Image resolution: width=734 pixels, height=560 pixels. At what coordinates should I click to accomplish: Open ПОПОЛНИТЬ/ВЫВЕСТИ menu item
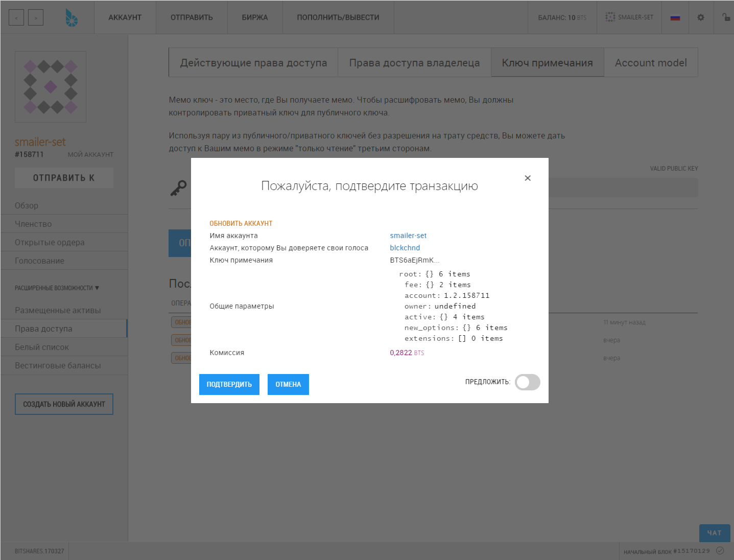(338, 17)
